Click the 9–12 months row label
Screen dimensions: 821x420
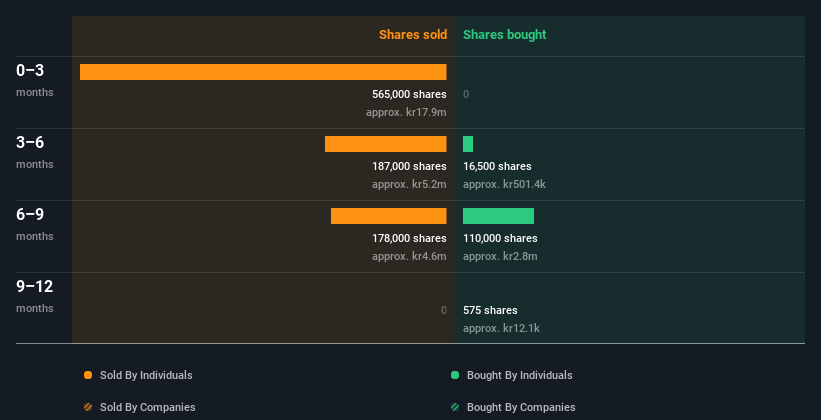[35, 296]
